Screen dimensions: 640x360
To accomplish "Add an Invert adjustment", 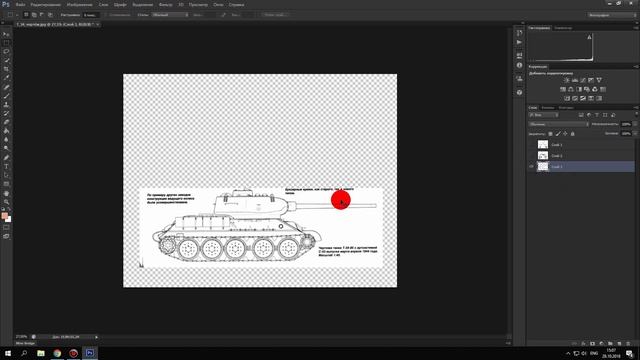I will click(x=567, y=98).
